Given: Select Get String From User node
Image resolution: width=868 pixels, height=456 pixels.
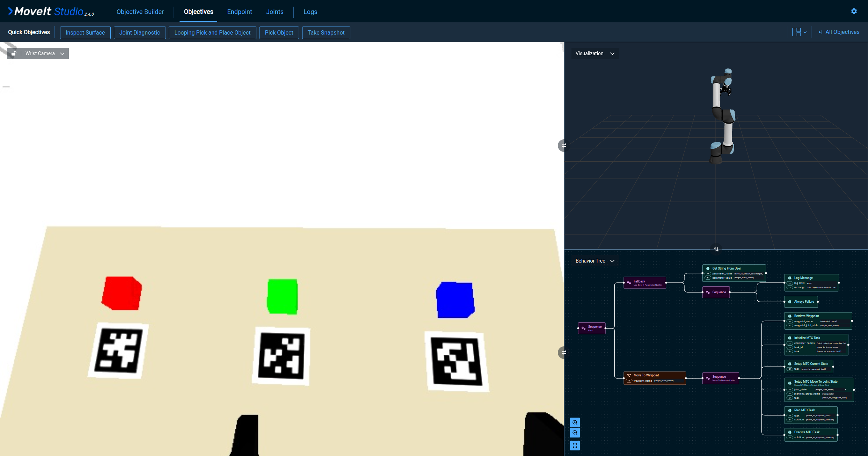Looking at the screenshot, I should pyautogui.click(x=734, y=273).
